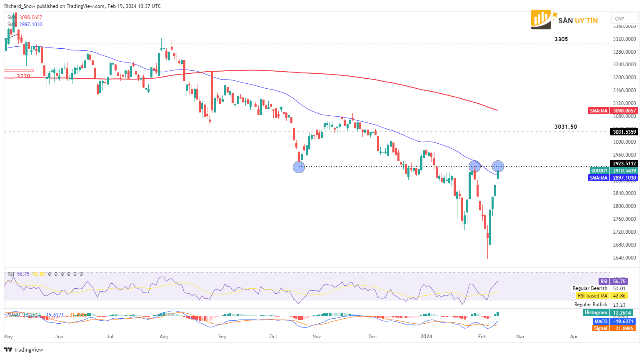Click the 3320.0000 price scale tick
644x357 pixels.
coord(624,39)
